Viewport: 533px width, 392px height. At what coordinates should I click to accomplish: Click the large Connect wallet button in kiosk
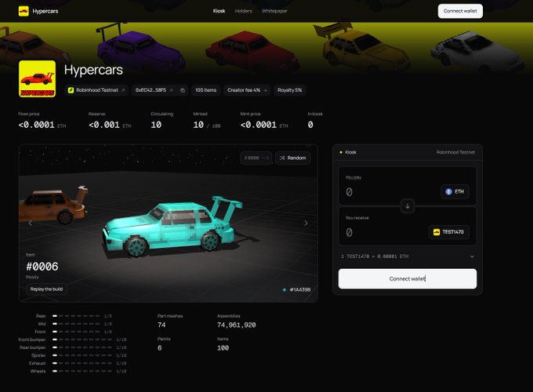coord(408,279)
